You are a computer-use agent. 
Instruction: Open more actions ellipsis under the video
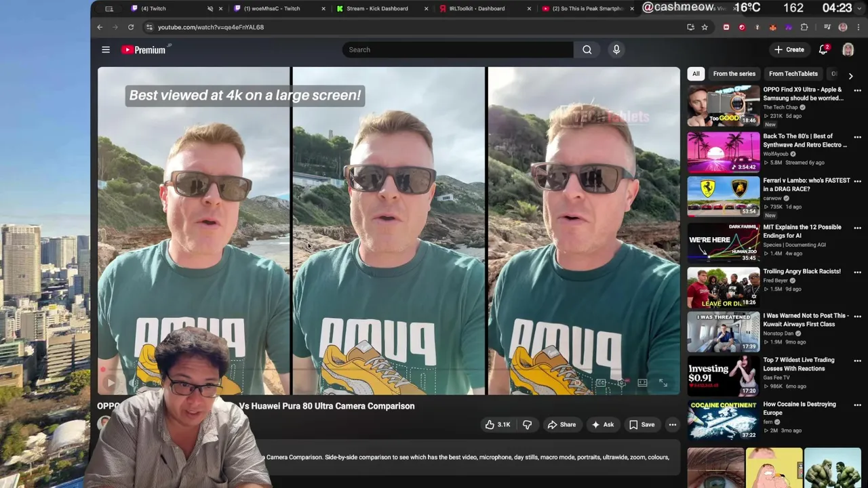click(x=673, y=425)
